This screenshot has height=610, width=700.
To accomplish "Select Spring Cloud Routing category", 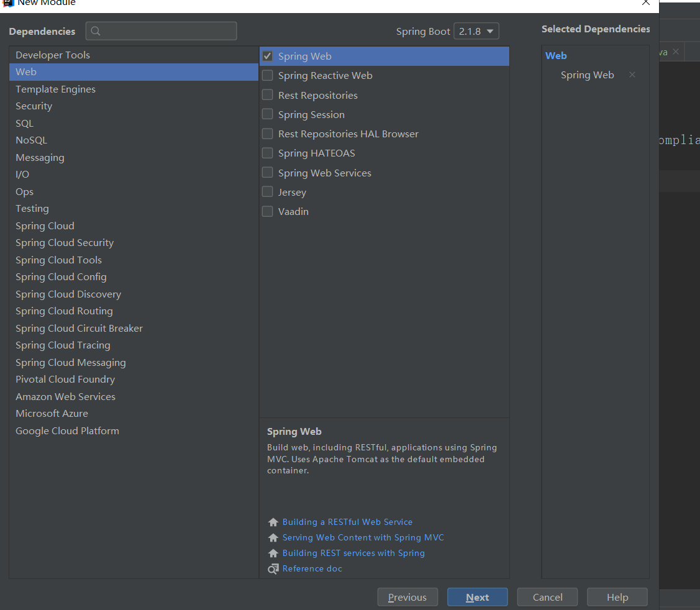I will [x=134, y=311].
